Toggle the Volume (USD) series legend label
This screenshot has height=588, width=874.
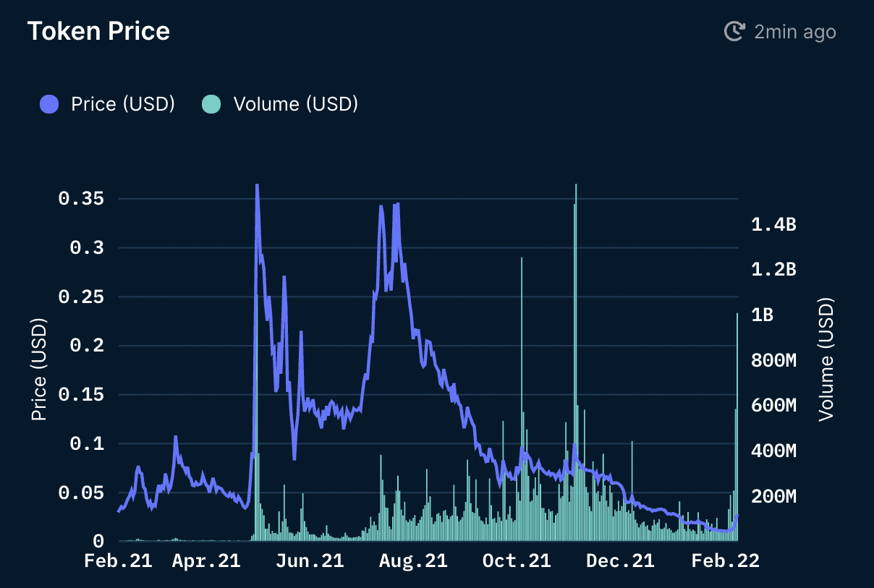click(295, 104)
